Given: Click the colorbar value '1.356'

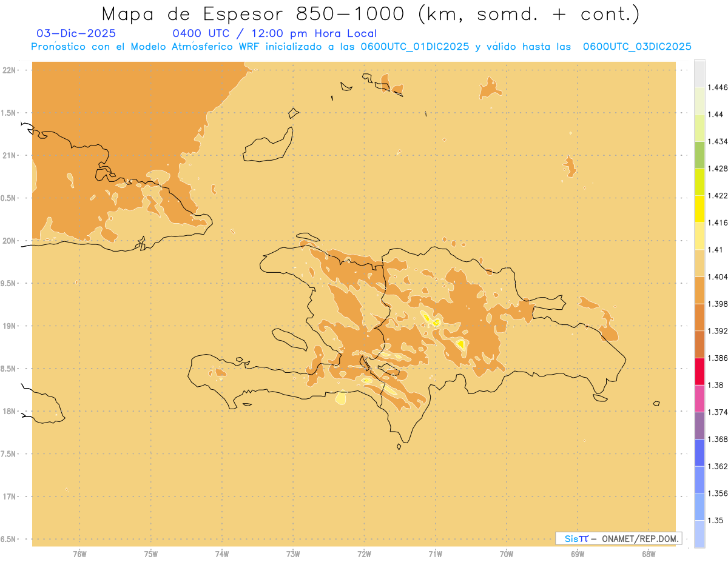Looking at the screenshot, I should pyautogui.click(x=718, y=493).
